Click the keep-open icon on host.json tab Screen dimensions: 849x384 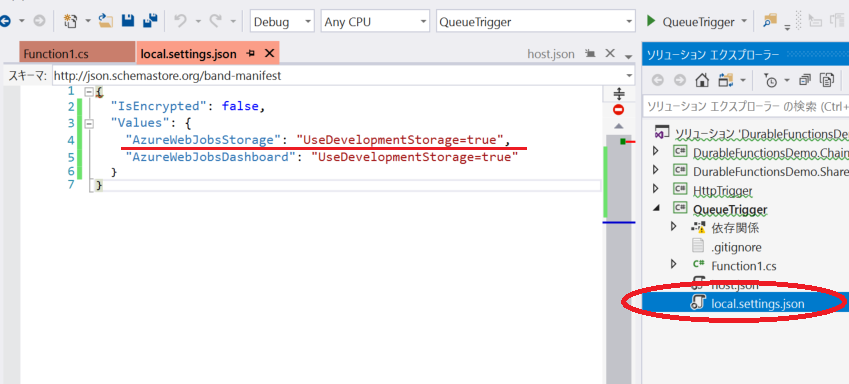click(591, 54)
